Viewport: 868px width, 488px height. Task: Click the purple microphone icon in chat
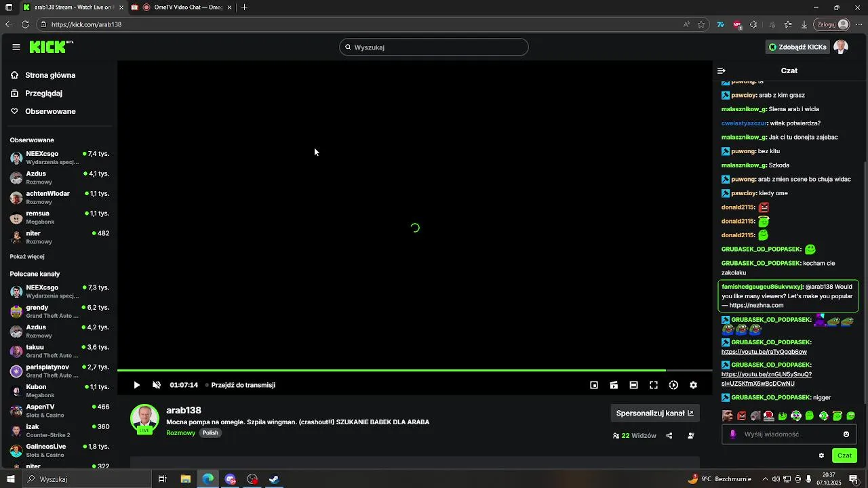[x=733, y=434]
